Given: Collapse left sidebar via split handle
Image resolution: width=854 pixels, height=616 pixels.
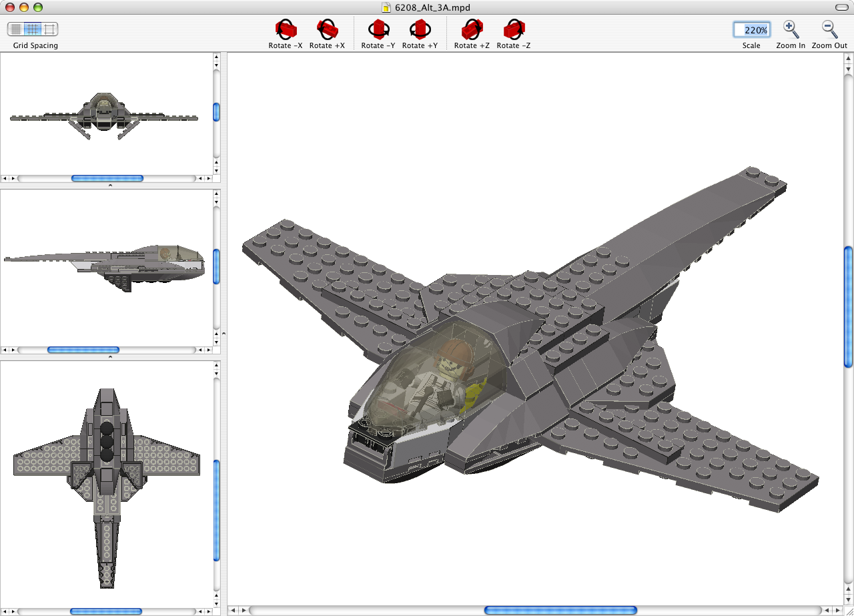Looking at the screenshot, I should [x=224, y=333].
